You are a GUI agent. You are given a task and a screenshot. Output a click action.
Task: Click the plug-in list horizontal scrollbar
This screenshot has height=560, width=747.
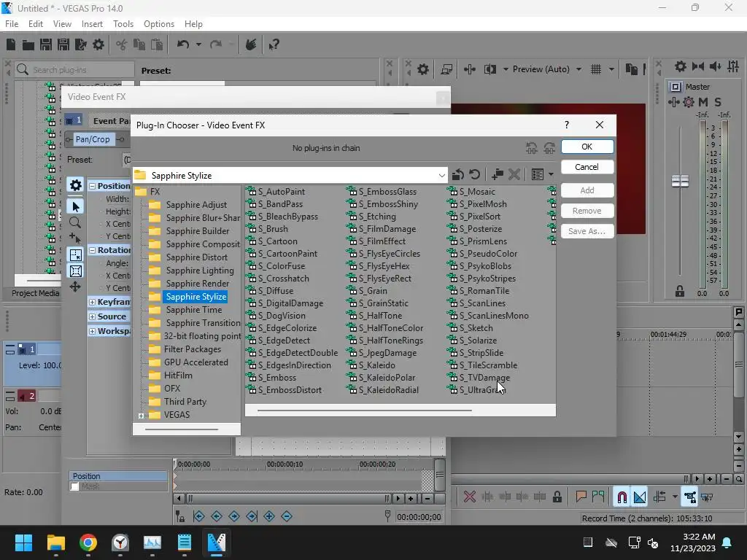365,410
